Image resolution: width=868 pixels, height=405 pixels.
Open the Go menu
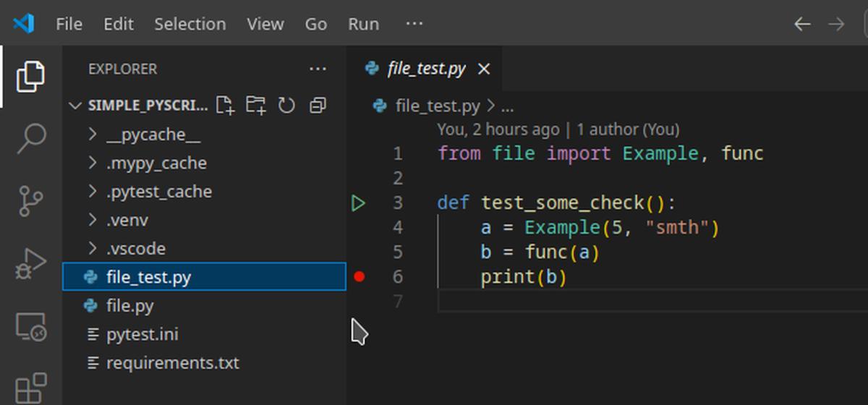(315, 24)
